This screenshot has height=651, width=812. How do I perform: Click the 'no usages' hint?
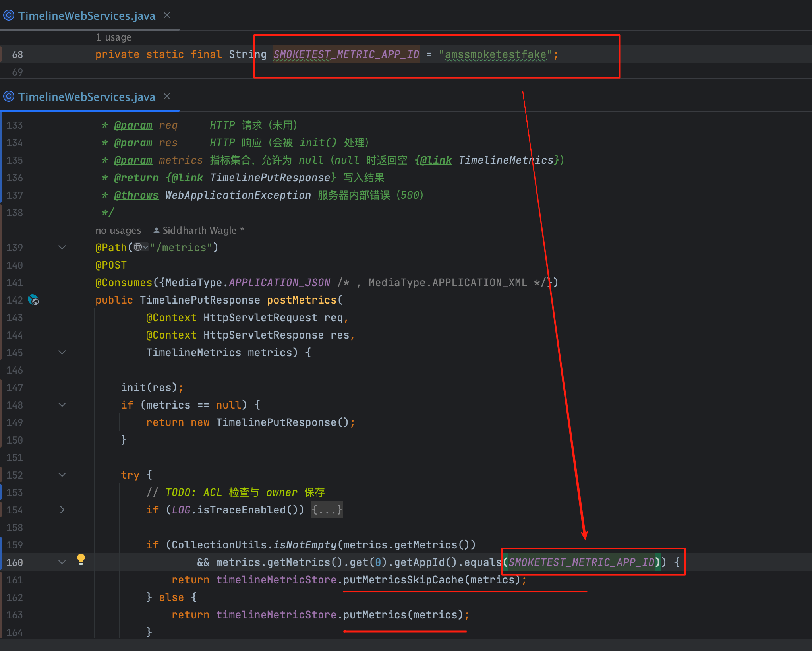click(118, 231)
